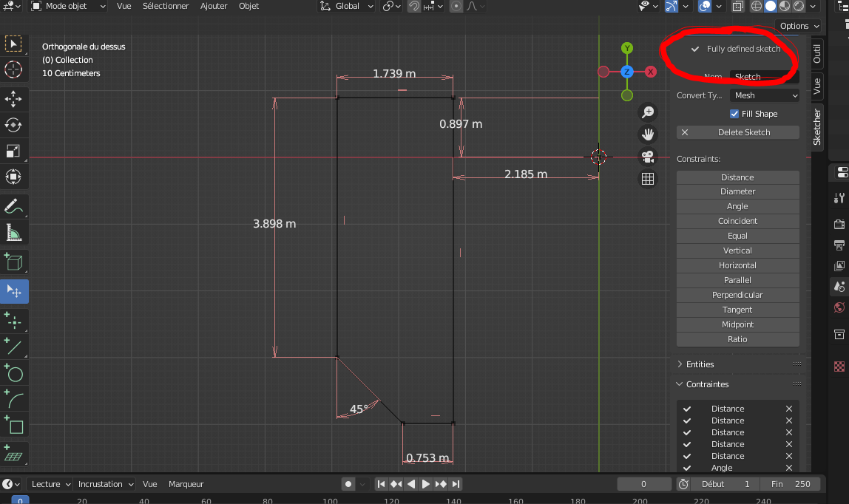Click the Delete Sketch button
The height and width of the screenshot is (504, 849).
tap(738, 132)
